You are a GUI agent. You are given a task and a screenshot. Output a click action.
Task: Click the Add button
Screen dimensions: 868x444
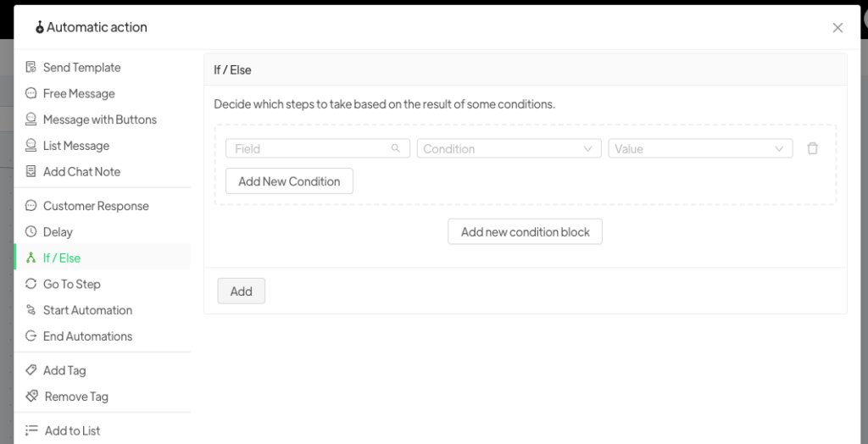click(242, 291)
